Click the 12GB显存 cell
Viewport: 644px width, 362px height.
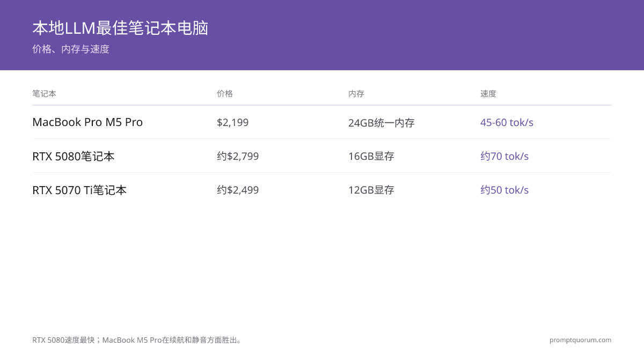[371, 190]
